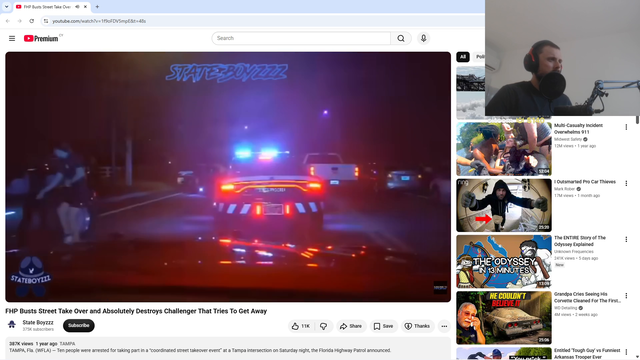This screenshot has height=360, width=640.
Task: Visit the Midwest Safety channel link
Action: 568,139
